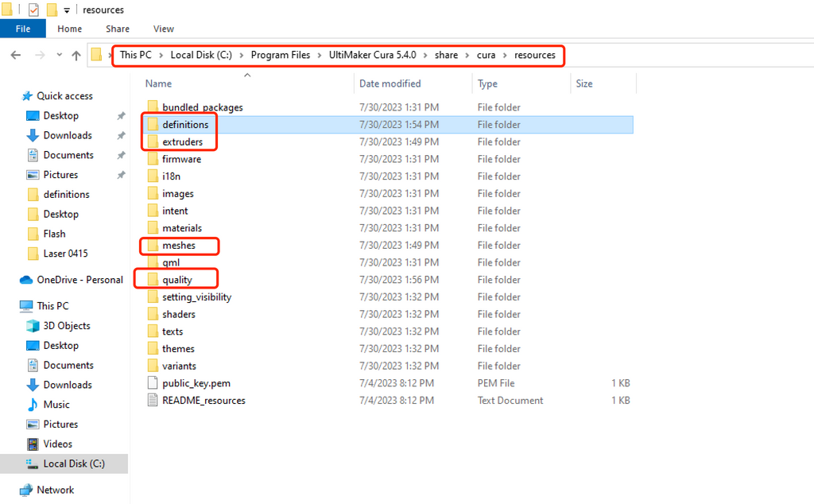This screenshot has height=504, width=814.
Task: Sort by Size column header
Action: (x=584, y=83)
